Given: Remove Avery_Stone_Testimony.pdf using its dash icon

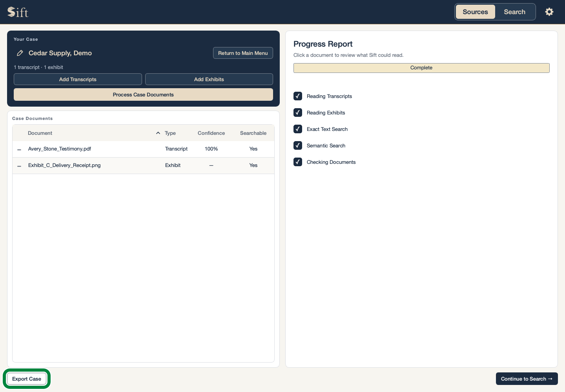Looking at the screenshot, I should point(19,149).
